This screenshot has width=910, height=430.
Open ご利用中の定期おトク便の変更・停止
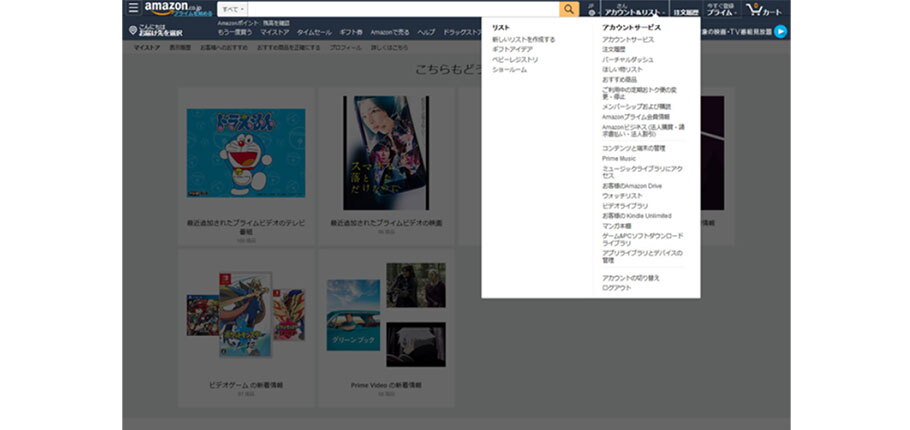640,93
